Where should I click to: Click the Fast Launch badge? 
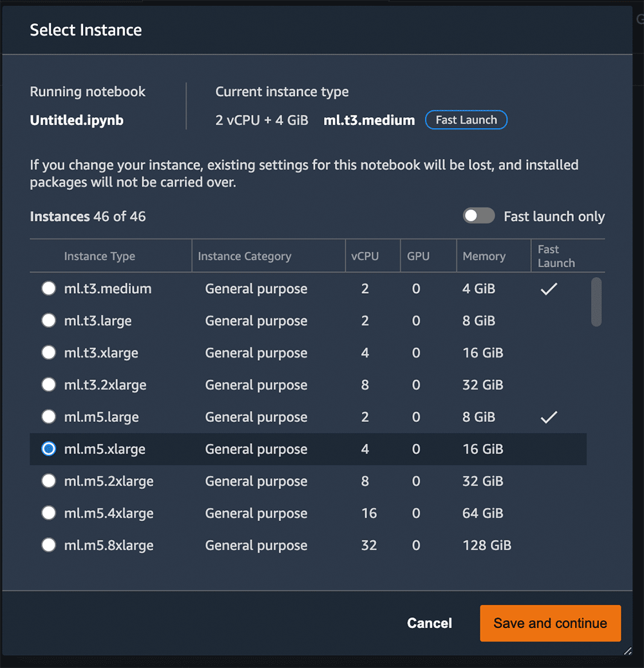coord(466,120)
